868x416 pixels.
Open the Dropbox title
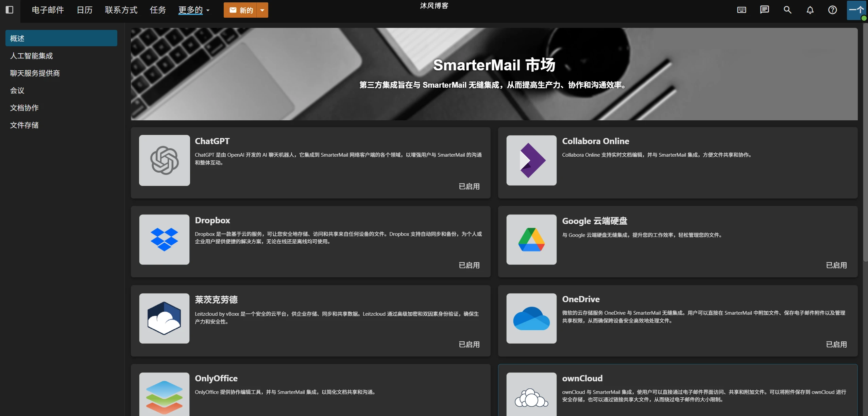point(212,220)
